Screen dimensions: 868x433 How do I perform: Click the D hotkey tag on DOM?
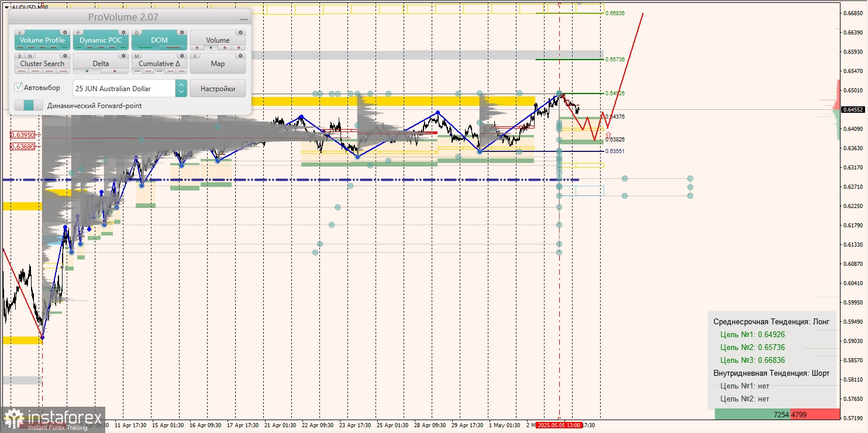pyautogui.click(x=137, y=33)
